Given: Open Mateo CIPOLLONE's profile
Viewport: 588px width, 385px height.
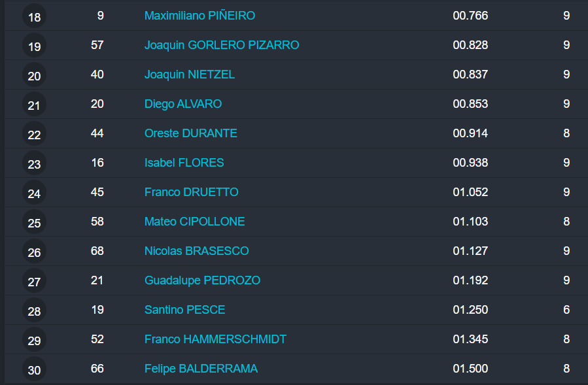Looking at the screenshot, I should [195, 222].
